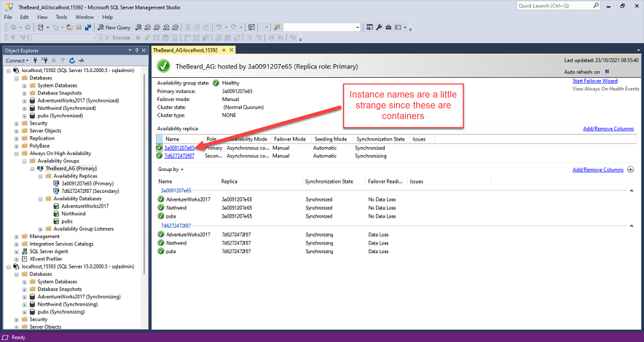Image resolution: width=644 pixels, height=342 pixels.
Task: Click the Analysis Services DMX Query icon
Action: (157, 28)
